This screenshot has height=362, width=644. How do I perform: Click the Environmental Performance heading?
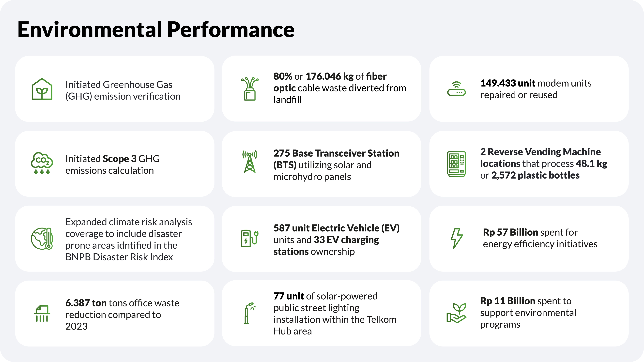tap(156, 30)
